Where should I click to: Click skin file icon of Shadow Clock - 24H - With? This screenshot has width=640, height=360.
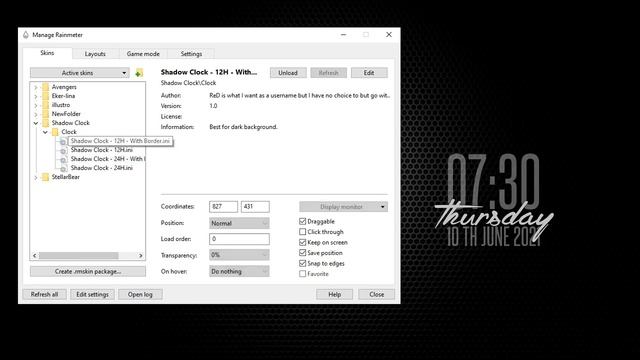63,159
